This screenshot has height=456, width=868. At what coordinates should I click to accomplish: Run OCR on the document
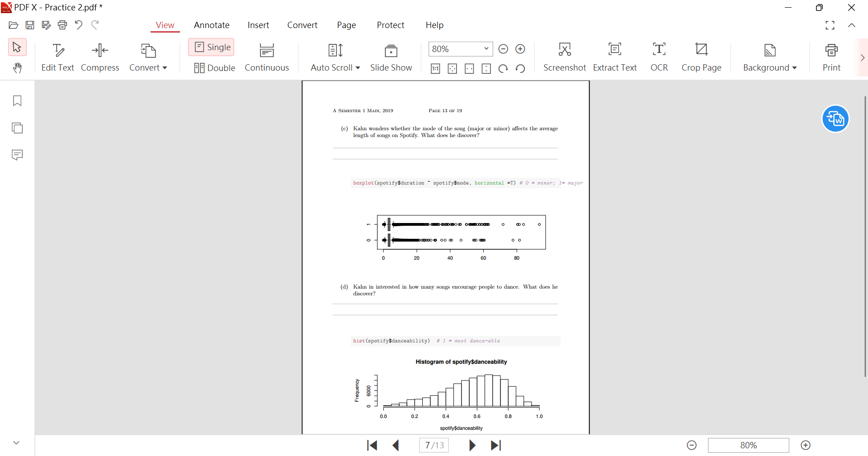point(659,57)
